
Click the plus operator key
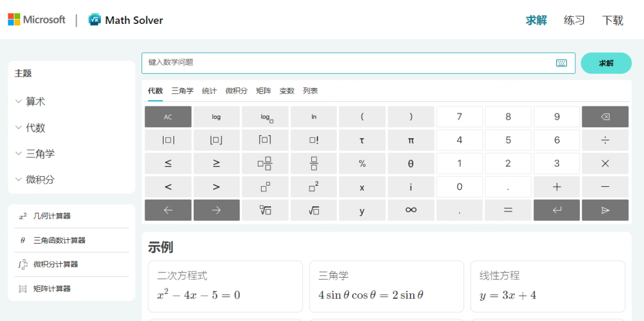[x=557, y=187]
